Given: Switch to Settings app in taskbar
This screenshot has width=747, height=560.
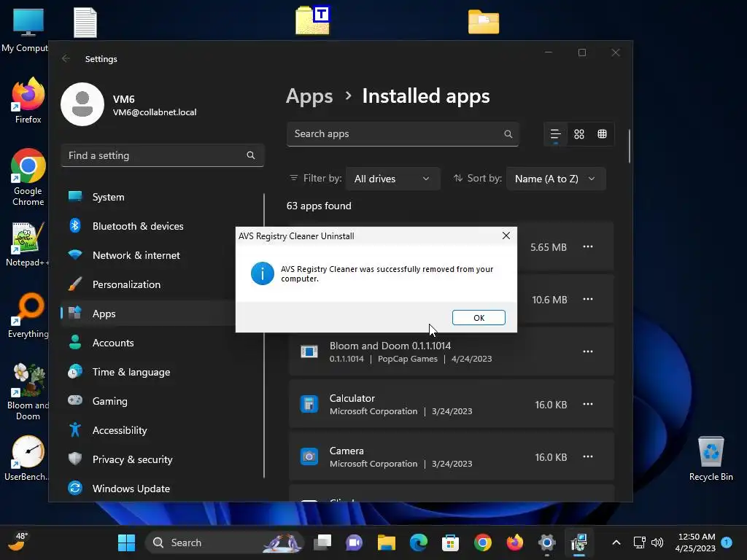Looking at the screenshot, I should pos(547,542).
